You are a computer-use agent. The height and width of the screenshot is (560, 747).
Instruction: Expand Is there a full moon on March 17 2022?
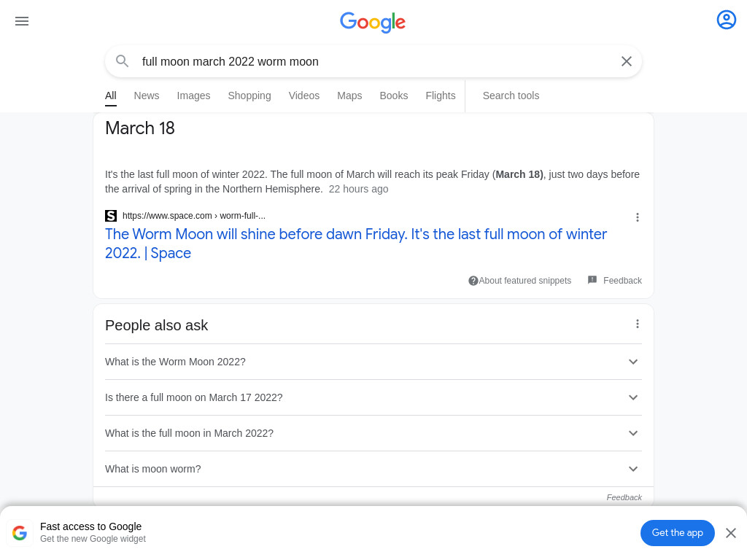(x=373, y=397)
